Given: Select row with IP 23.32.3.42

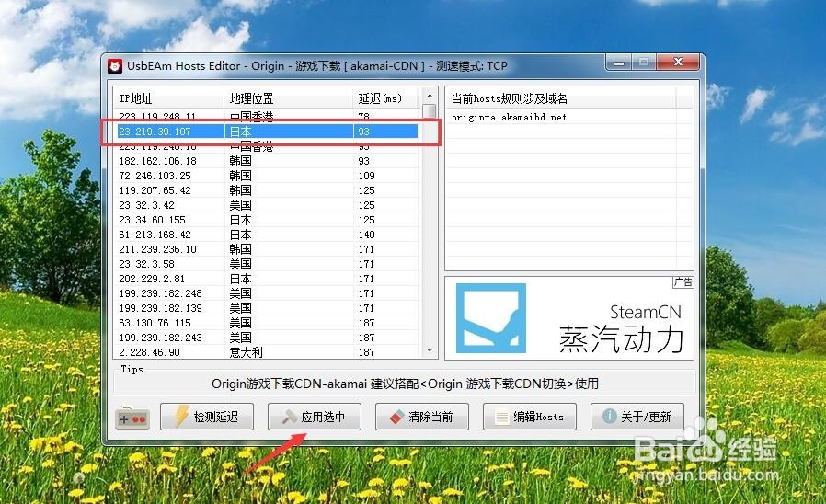Looking at the screenshot, I should [x=267, y=205].
